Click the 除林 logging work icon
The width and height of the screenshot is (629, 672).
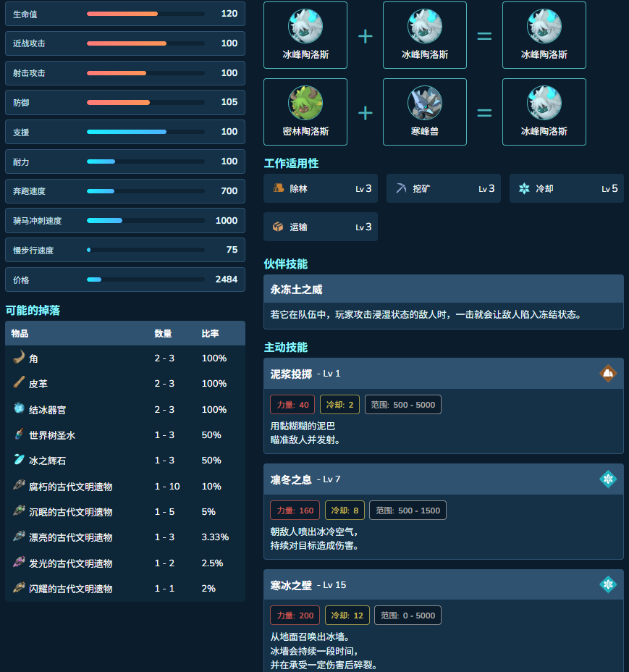tap(279, 188)
